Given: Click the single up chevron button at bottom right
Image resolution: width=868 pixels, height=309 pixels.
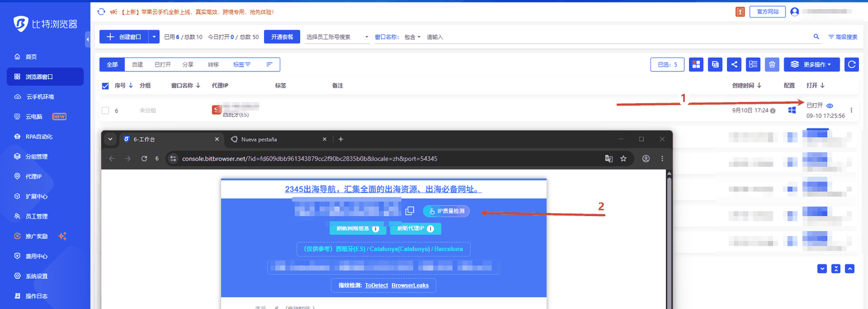Looking at the screenshot, I should [x=850, y=269].
